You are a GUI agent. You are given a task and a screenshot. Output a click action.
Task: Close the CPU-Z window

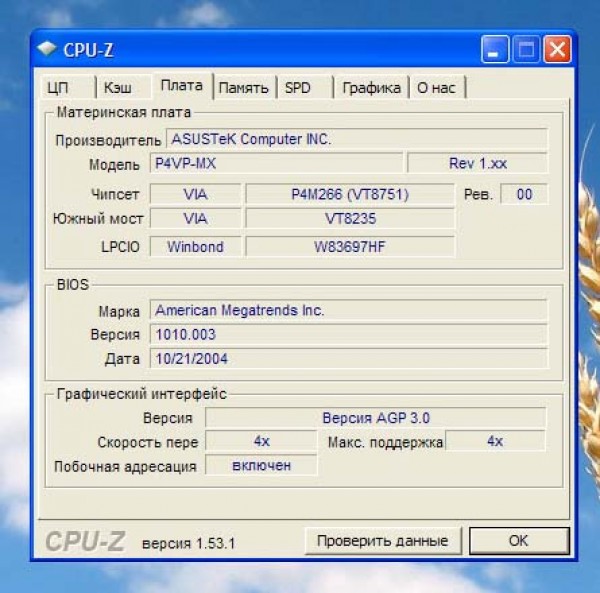pyautogui.click(x=558, y=49)
